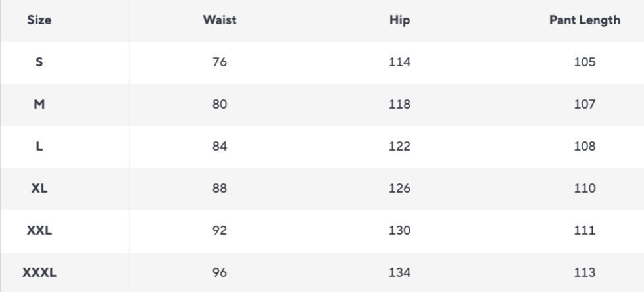Select the S size row label
The image size is (644, 292).
39,62
